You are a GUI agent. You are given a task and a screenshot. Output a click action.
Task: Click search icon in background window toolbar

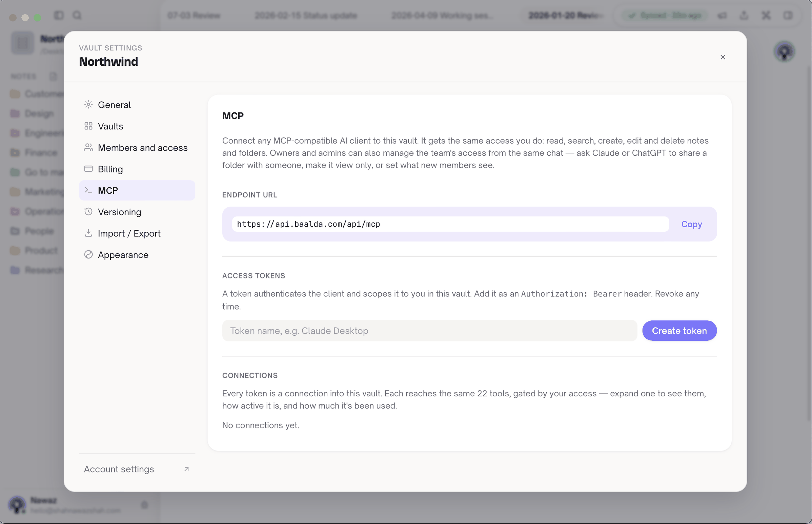(77, 15)
